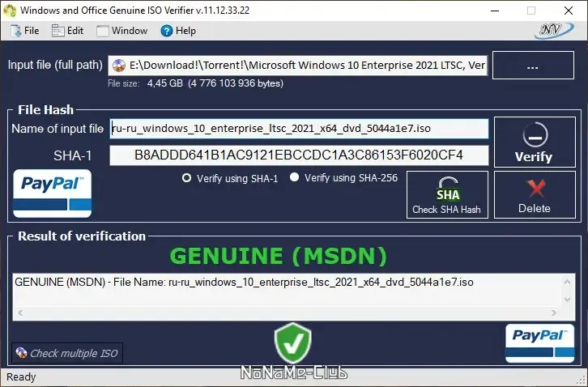Select Verify using SHA-256 option

[294, 177]
